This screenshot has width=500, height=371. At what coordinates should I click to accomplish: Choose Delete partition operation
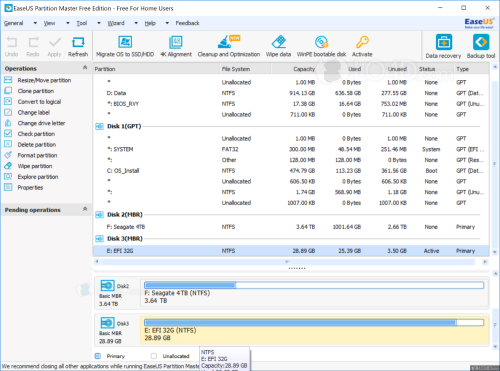pos(37,145)
